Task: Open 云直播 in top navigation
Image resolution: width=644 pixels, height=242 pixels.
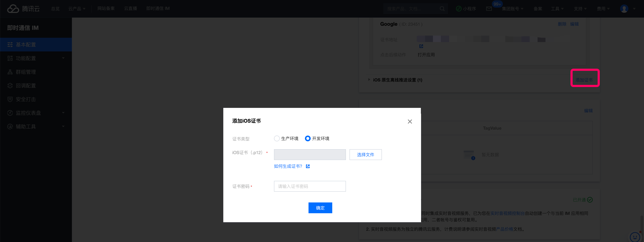Action: 131,9
